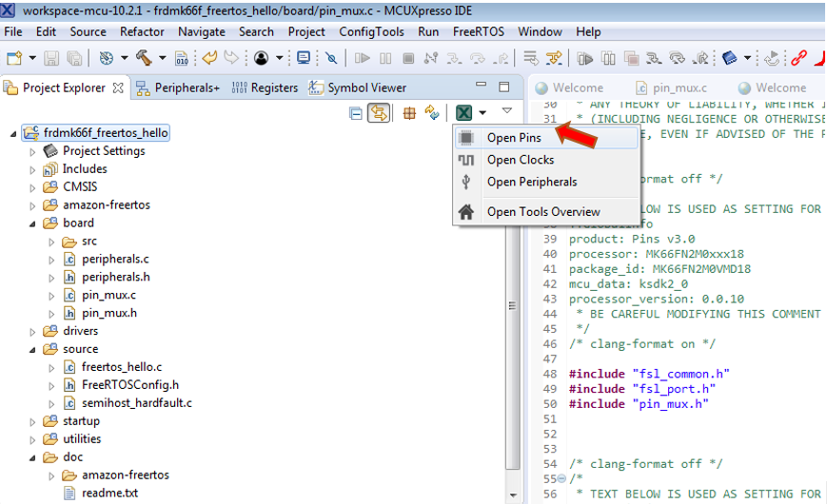Click the black user profile icon

coord(261,58)
